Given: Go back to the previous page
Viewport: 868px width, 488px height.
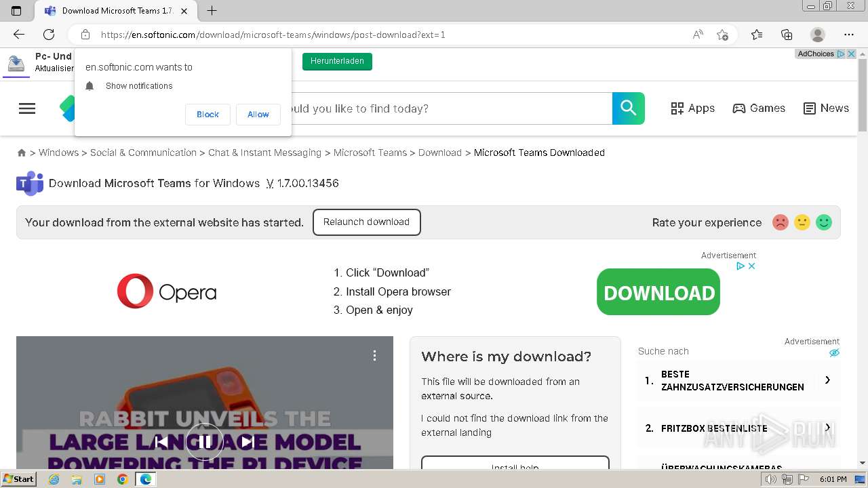Looking at the screenshot, I should [x=19, y=35].
